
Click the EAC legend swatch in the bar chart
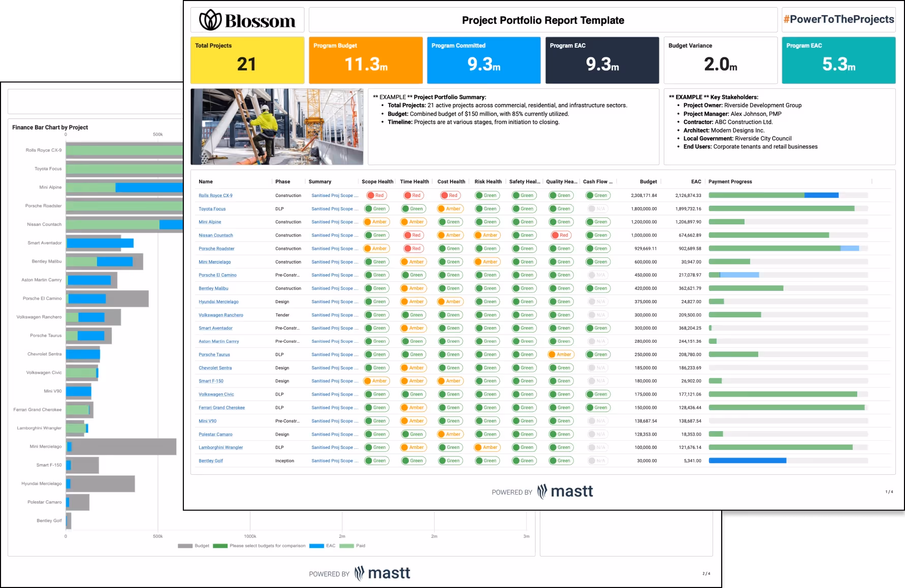317,546
